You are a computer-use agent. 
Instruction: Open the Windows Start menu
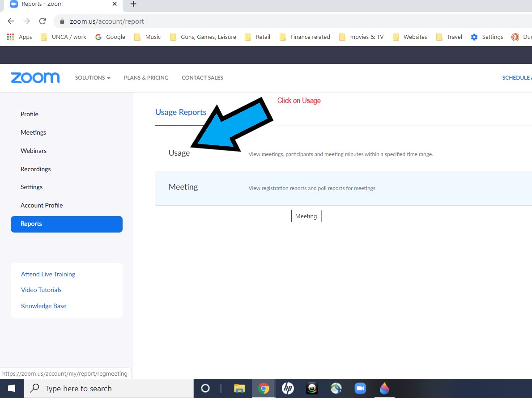pyautogui.click(x=12, y=388)
